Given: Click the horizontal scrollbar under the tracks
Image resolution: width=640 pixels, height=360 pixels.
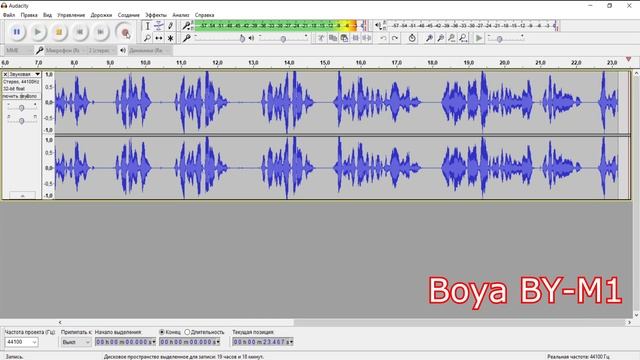Looking at the screenshot, I should pyautogui.click(x=345, y=322).
